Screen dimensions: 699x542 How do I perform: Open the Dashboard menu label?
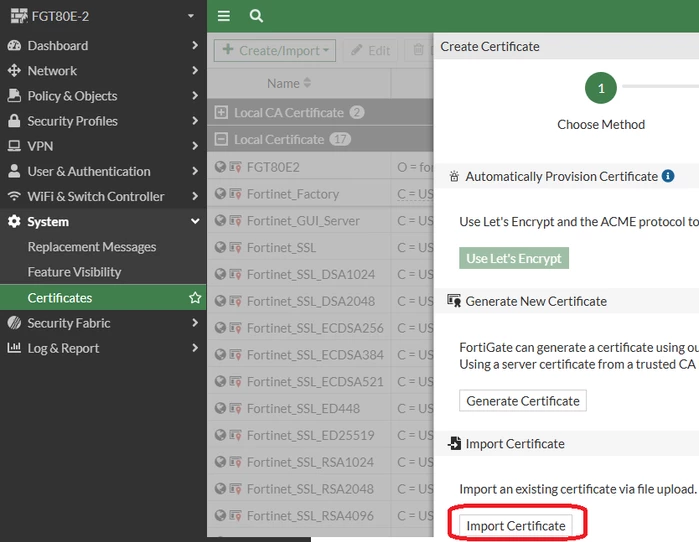click(58, 45)
